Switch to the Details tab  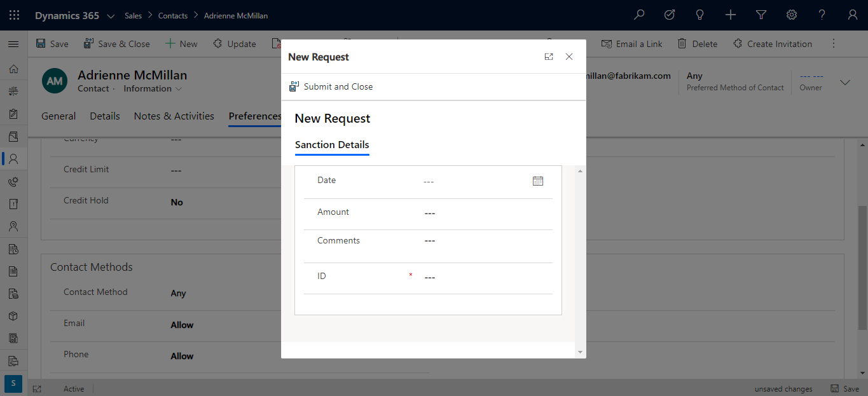pyautogui.click(x=104, y=116)
